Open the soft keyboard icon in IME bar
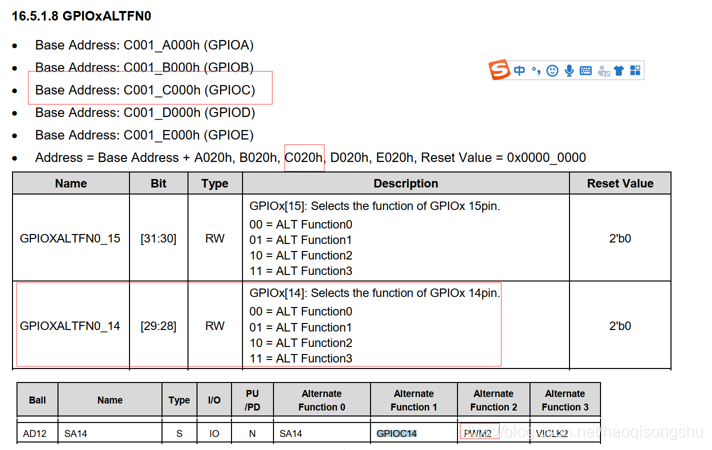Screen dimensions: 712x450 click(586, 70)
